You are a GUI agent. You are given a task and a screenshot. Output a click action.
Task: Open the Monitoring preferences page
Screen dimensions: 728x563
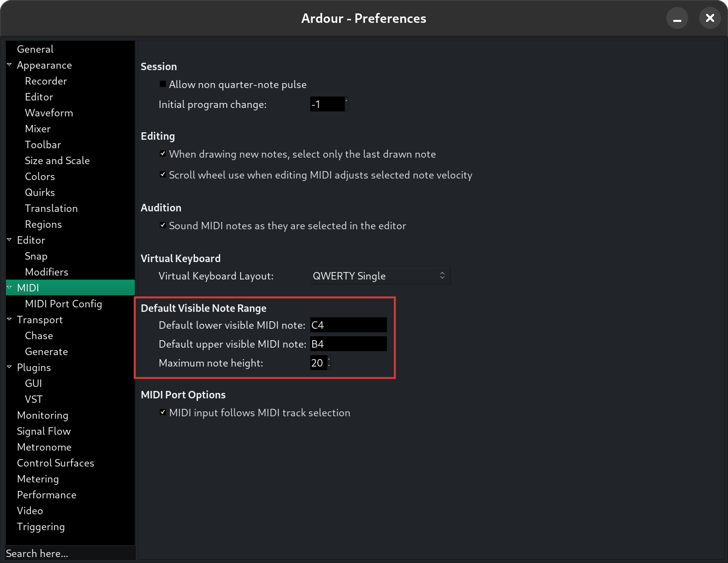pyautogui.click(x=43, y=415)
